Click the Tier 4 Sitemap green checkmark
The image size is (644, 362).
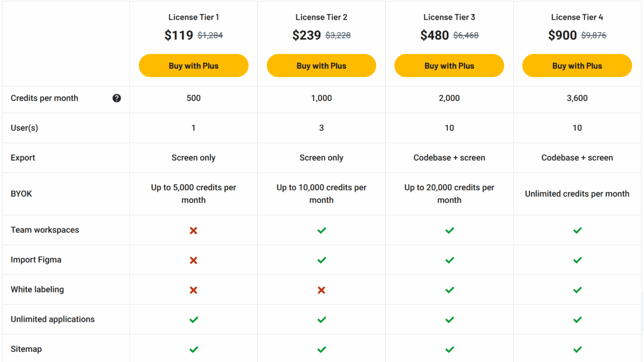click(577, 350)
